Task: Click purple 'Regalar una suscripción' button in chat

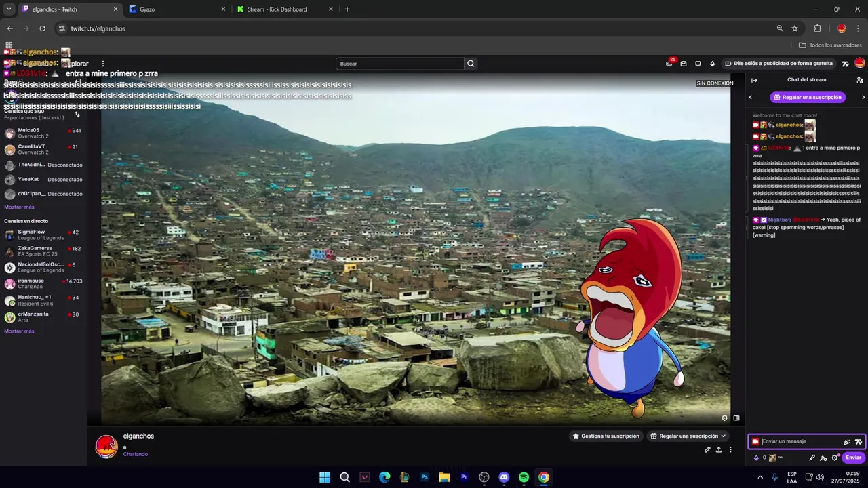Action: pyautogui.click(x=807, y=97)
